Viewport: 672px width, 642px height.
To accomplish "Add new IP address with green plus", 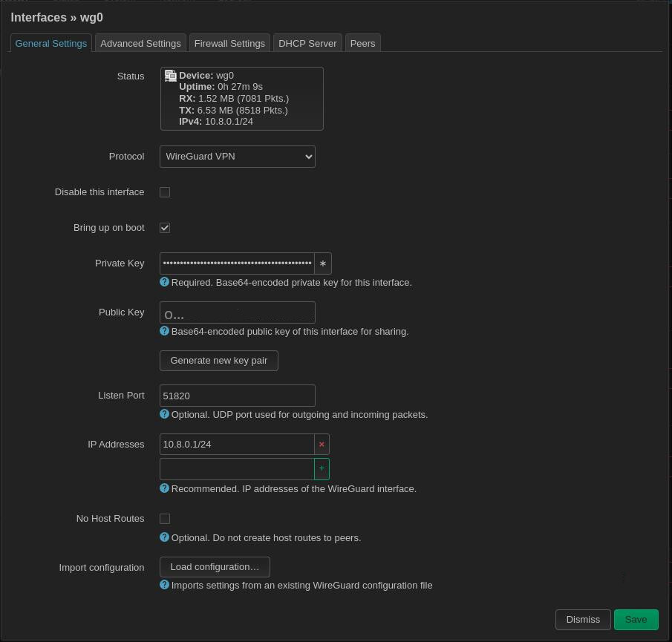I will click(x=322, y=468).
